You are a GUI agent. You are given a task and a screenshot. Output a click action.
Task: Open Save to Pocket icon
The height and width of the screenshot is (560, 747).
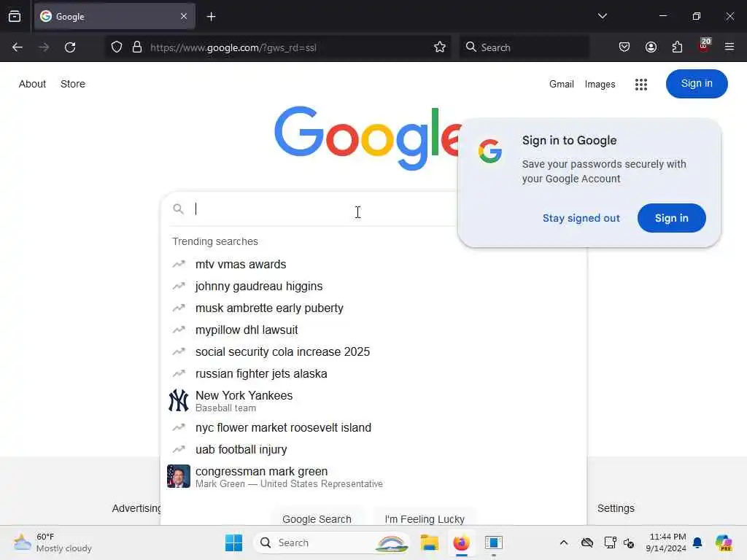pos(624,47)
